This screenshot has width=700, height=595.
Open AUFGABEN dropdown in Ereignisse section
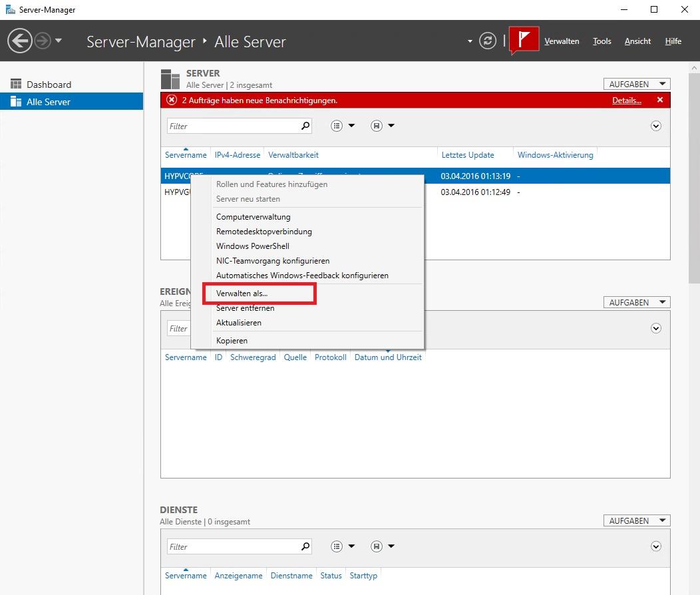coord(637,302)
